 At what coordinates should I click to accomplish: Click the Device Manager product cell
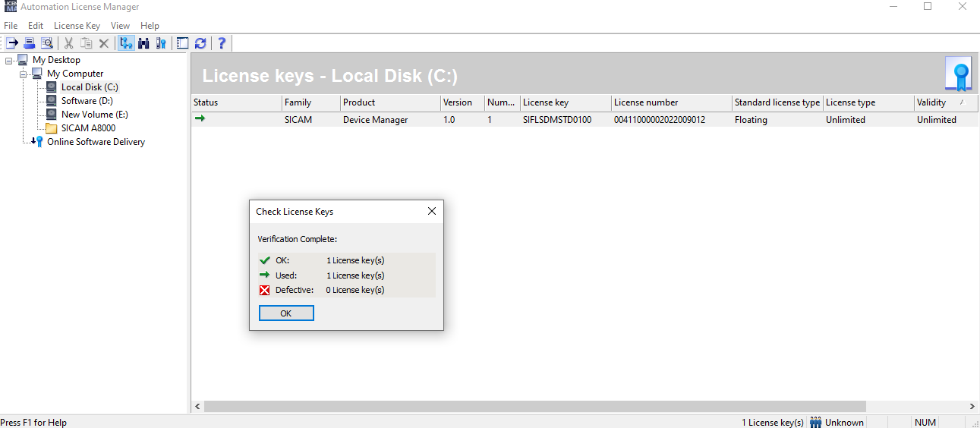coord(376,120)
